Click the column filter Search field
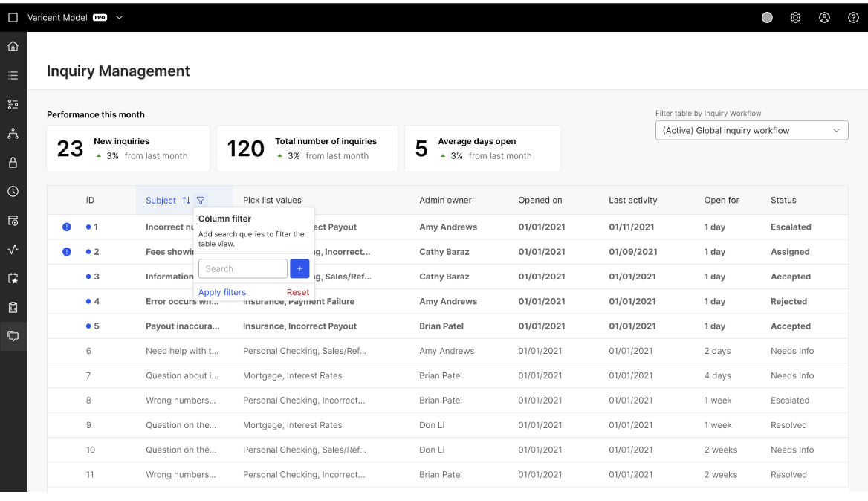 coord(242,268)
